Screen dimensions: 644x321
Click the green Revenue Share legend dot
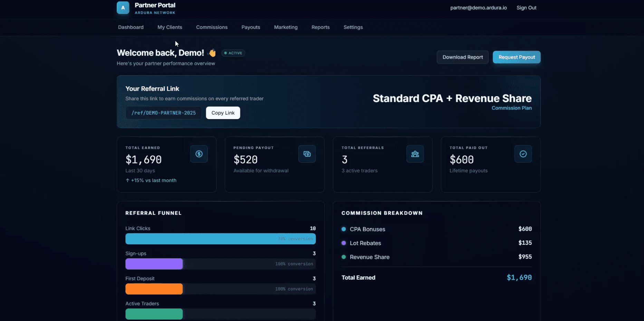click(x=344, y=257)
